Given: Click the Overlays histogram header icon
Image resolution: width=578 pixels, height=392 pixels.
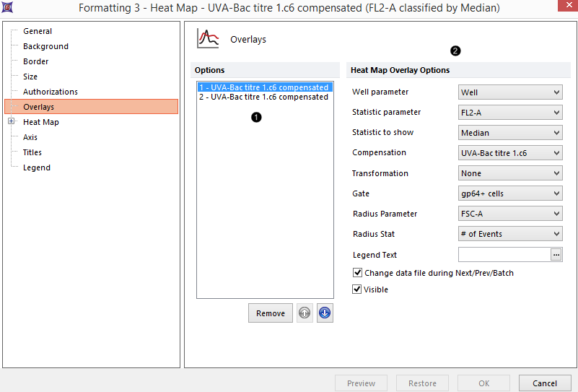Looking at the screenshot, I should point(208,39).
